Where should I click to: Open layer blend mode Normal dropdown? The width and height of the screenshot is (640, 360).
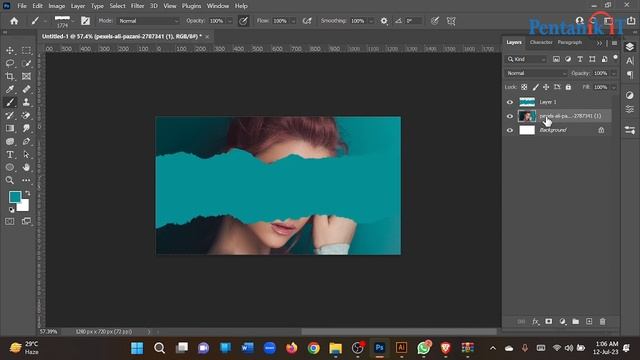[536, 73]
